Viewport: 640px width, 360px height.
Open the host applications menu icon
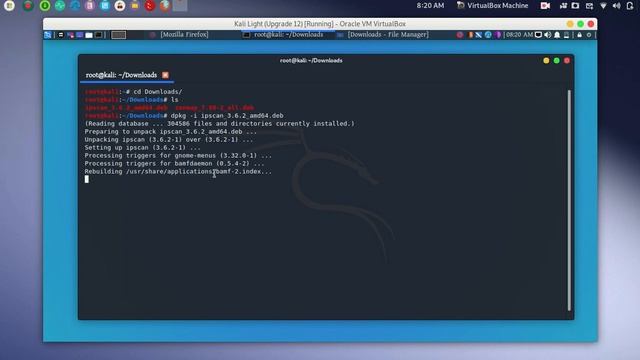9,6
